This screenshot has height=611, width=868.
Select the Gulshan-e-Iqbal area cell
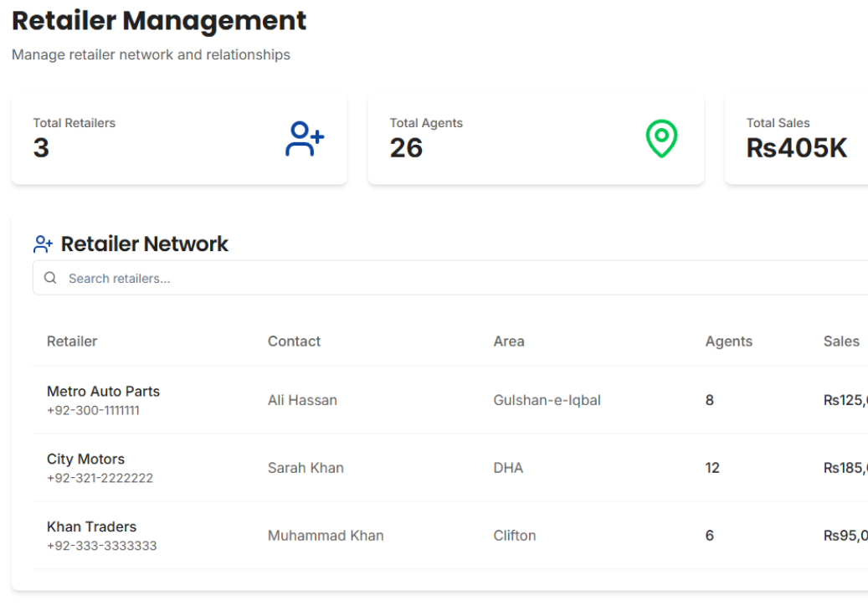click(x=547, y=400)
